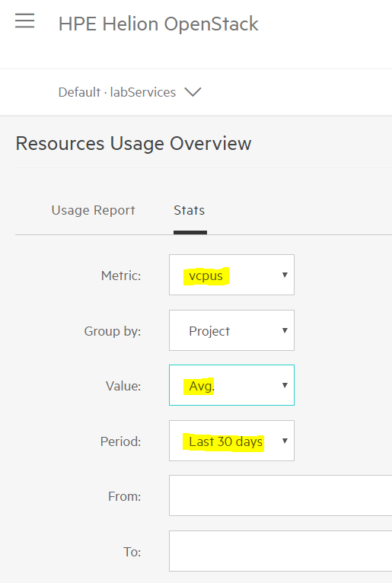Open the Group by box showing Project
Viewport: 392px width, 583px height.
tap(231, 330)
